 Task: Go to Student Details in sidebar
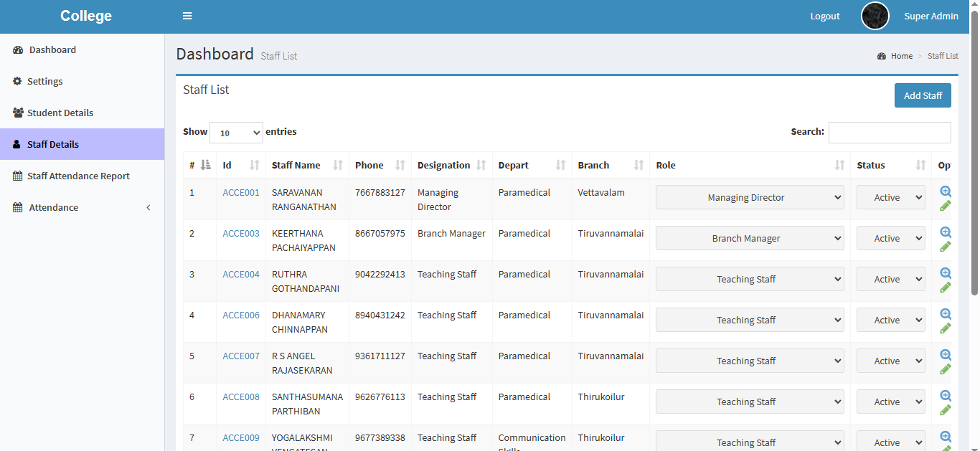60,113
